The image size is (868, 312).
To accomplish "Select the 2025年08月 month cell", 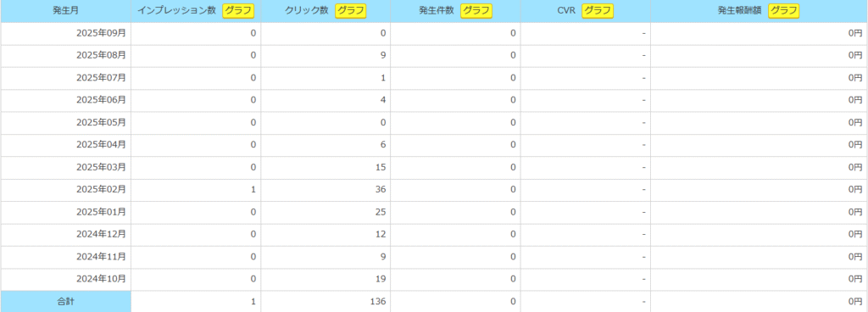I will click(x=65, y=56).
